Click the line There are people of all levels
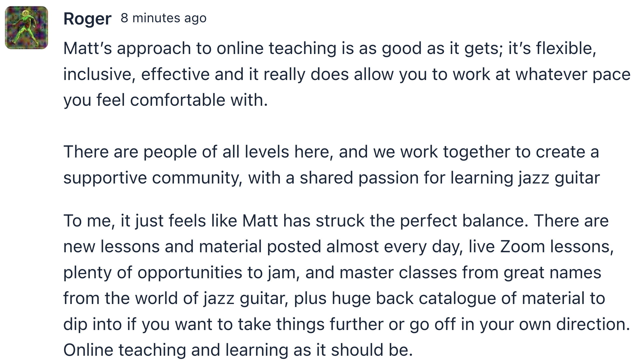 click(x=331, y=152)
